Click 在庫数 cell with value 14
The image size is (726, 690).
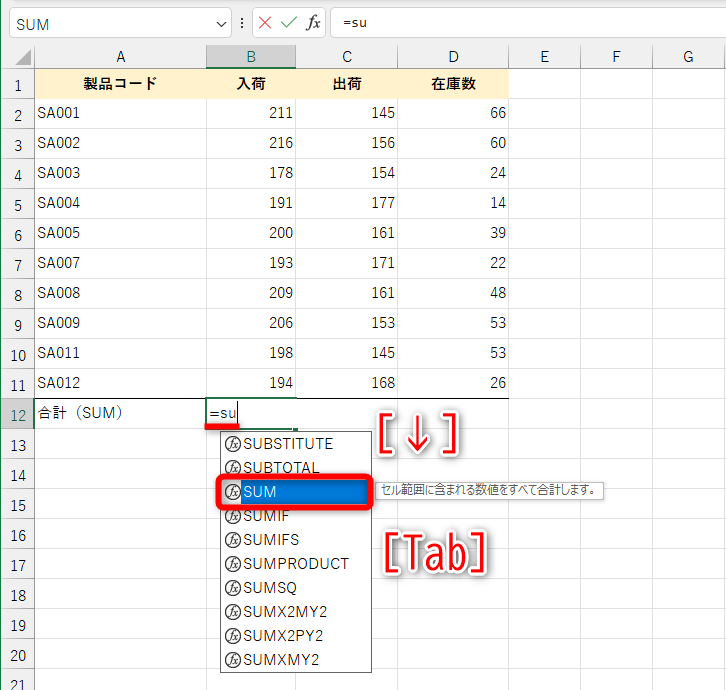pyautogui.click(x=453, y=203)
